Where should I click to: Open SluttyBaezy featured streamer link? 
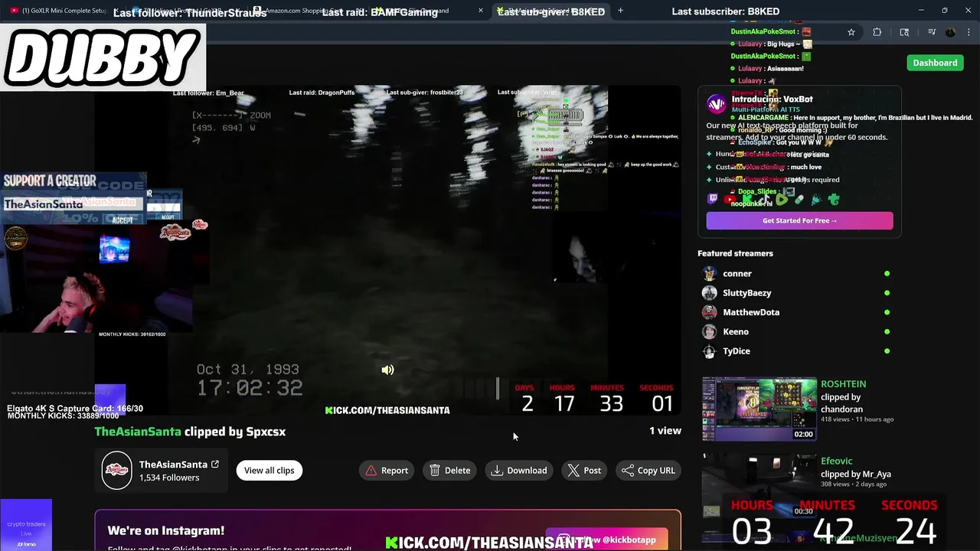[x=747, y=293]
